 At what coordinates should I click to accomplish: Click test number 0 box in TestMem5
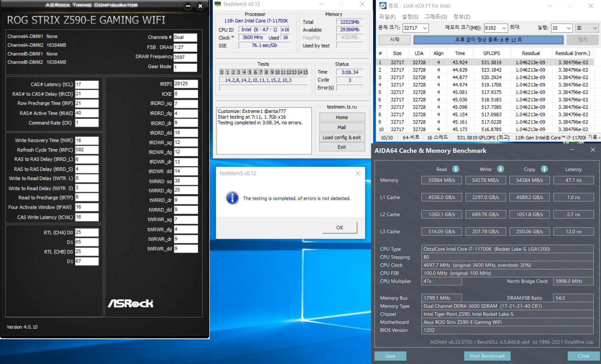coord(222,72)
